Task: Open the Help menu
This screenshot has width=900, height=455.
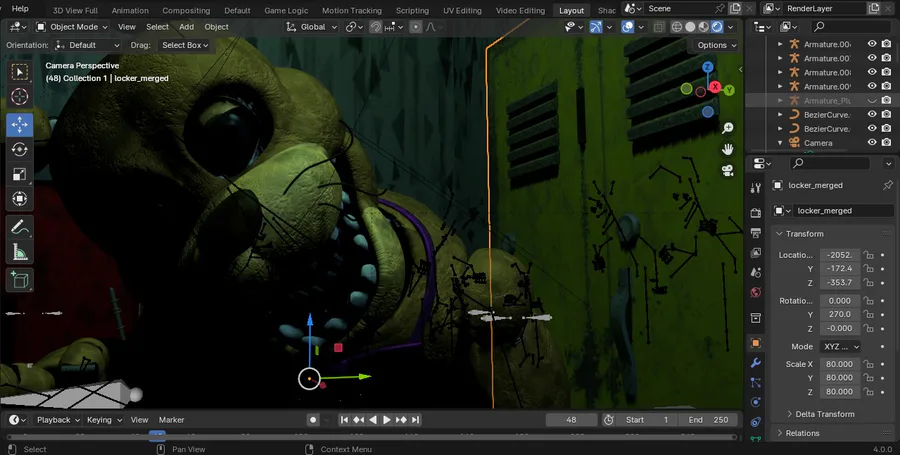Action: [x=20, y=9]
